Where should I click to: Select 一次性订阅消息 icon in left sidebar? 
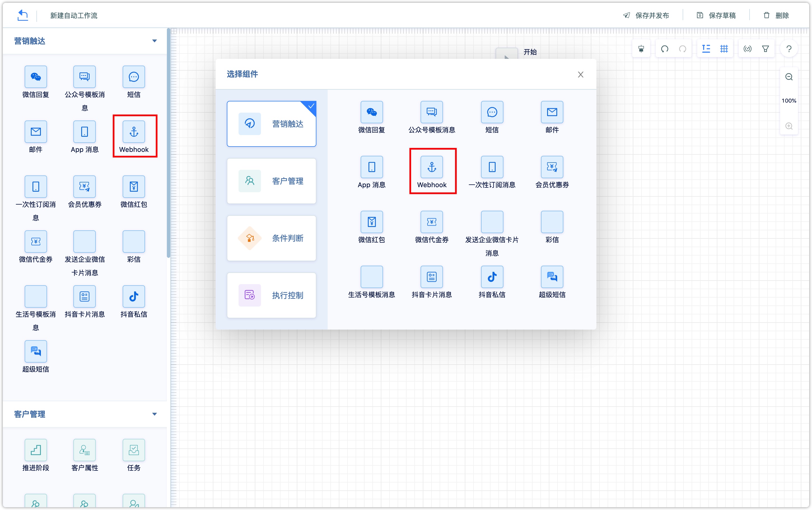pos(36,187)
